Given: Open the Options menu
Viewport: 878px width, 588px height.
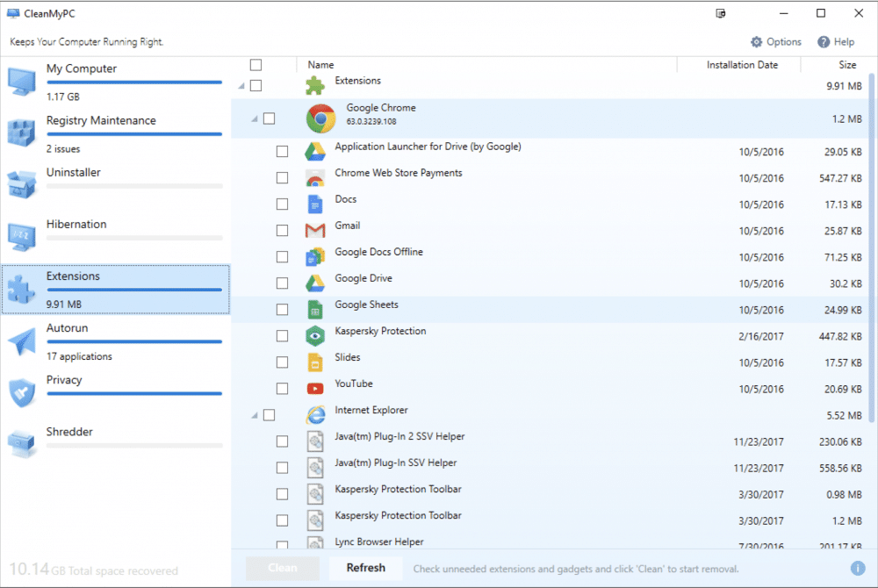Looking at the screenshot, I should (x=776, y=41).
